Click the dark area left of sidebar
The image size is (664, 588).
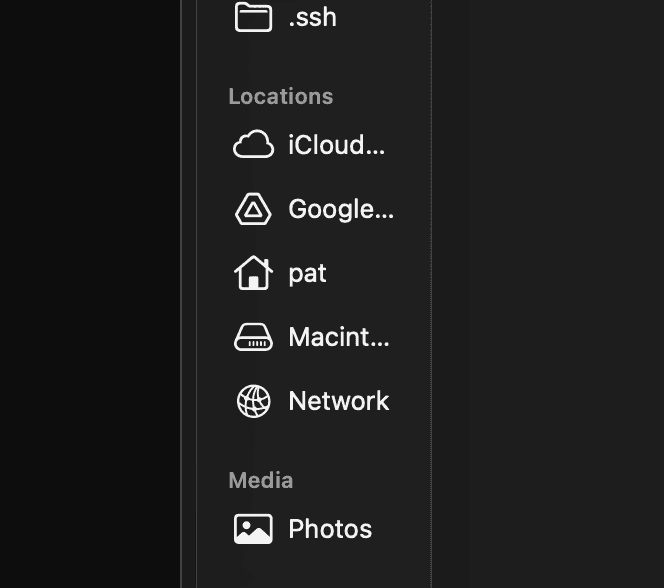tap(90, 300)
